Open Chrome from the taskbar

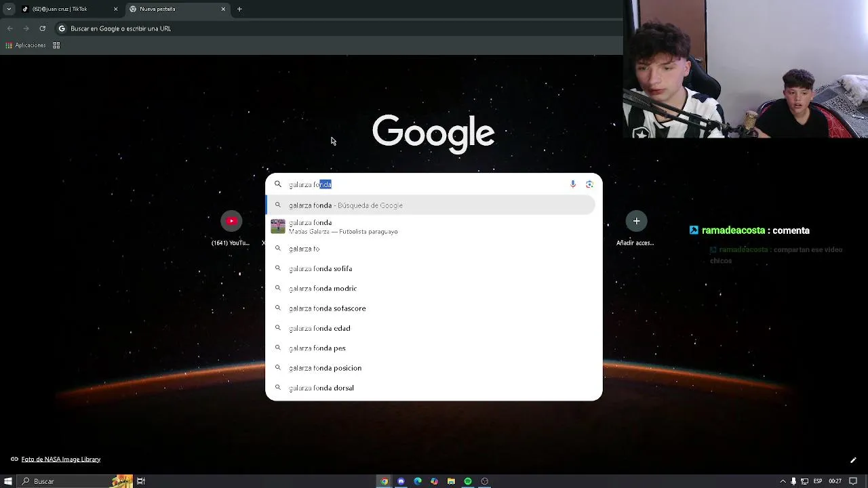(384, 481)
